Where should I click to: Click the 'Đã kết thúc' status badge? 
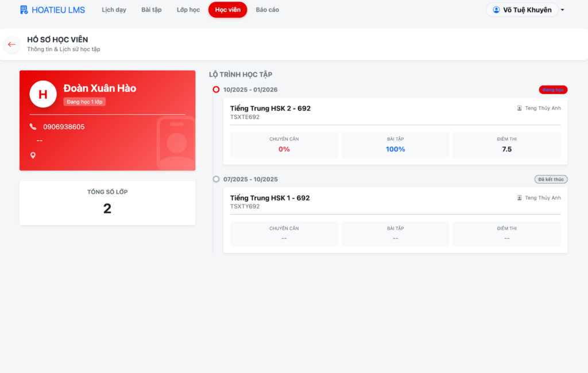(551, 179)
